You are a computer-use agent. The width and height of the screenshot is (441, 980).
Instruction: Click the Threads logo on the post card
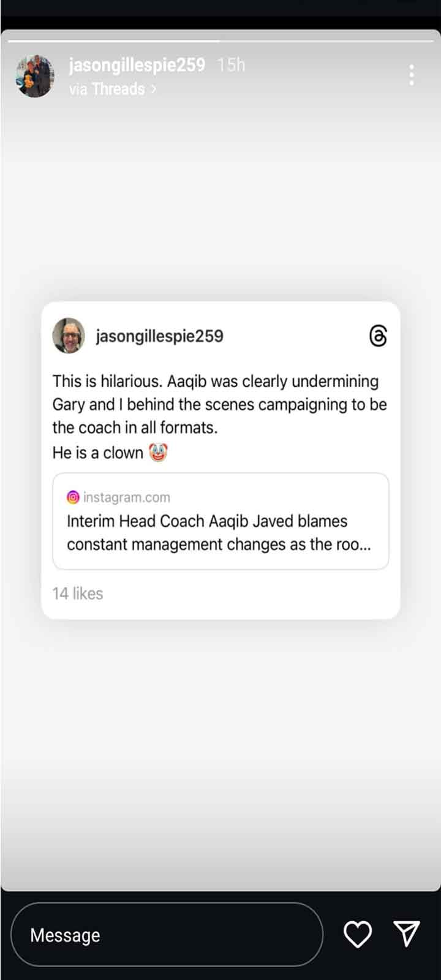pos(379,336)
